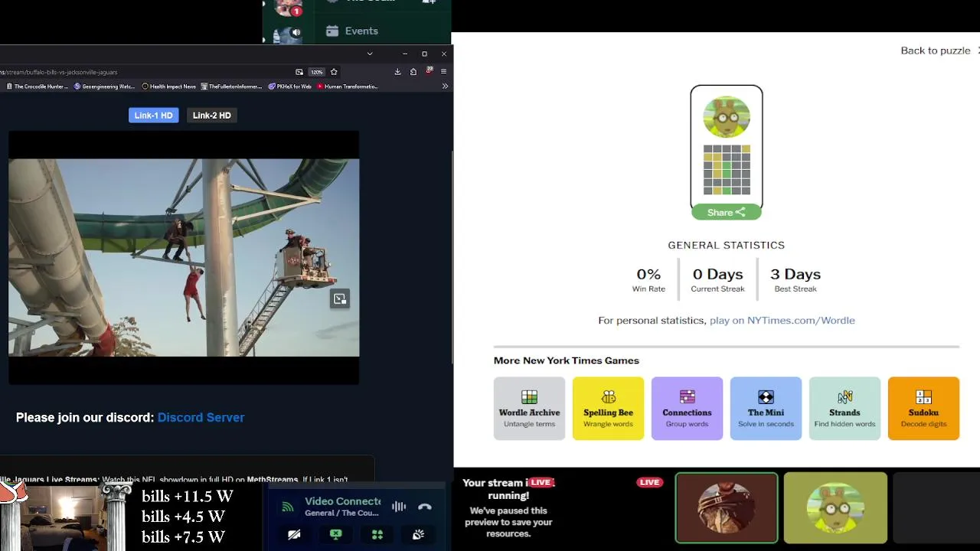
Task: Open Discord soundboard icon
Action: click(x=418, y=535)
